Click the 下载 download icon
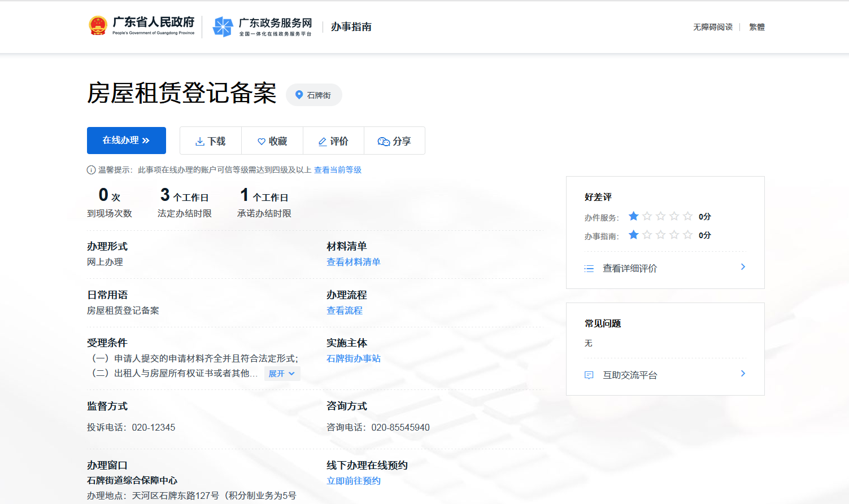The image size is (849, 504). point(200,141)
